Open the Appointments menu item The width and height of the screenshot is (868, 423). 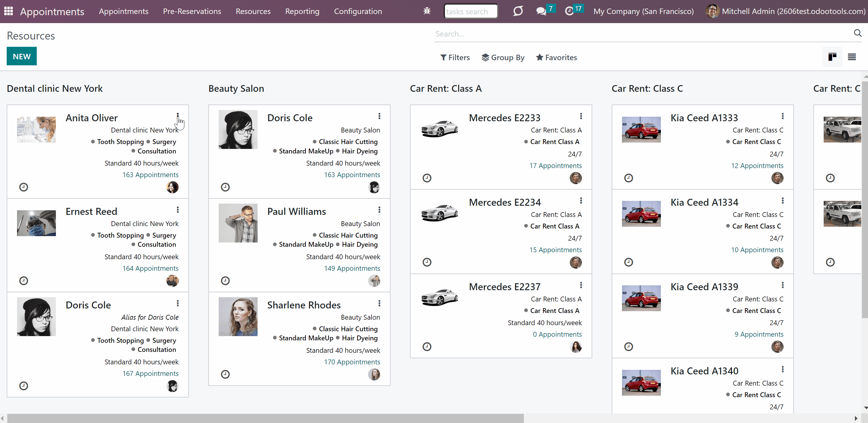pos(124,11)
